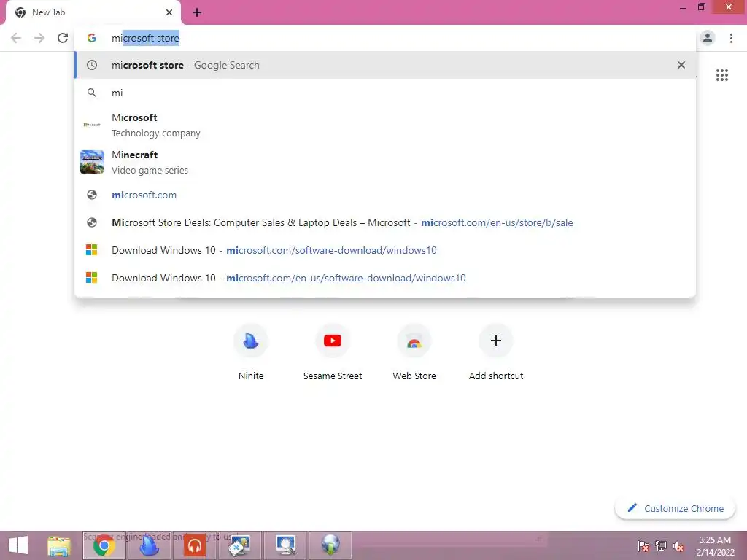Viewport: 747px width, 560px height.
Task: Choose the Minecraft Video game series suggestion
Action: 385,162
